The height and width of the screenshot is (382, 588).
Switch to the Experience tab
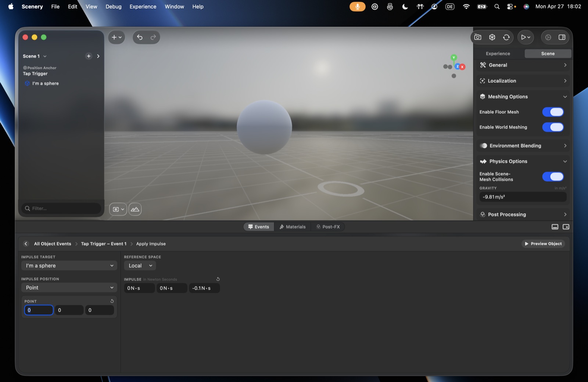(498, 54)
